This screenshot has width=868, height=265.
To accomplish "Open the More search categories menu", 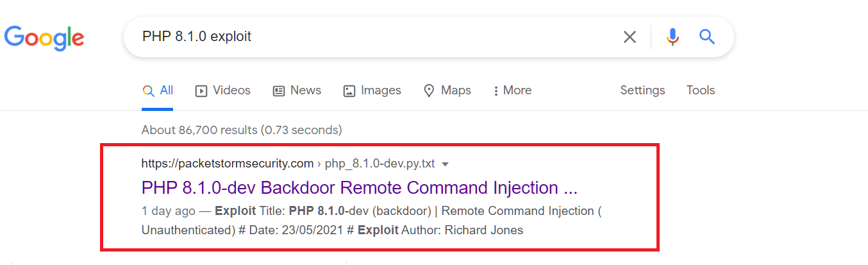I will click(x=512, y=90).
